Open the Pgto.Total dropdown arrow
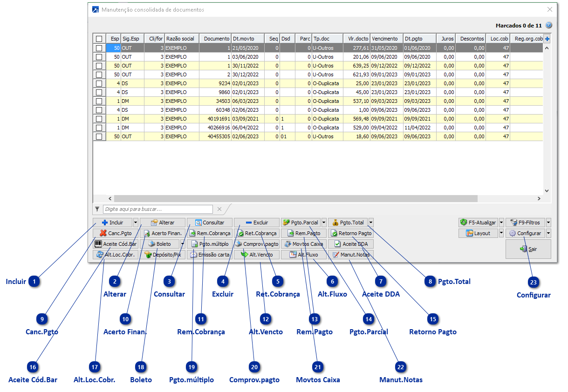 tap(371, 223)
